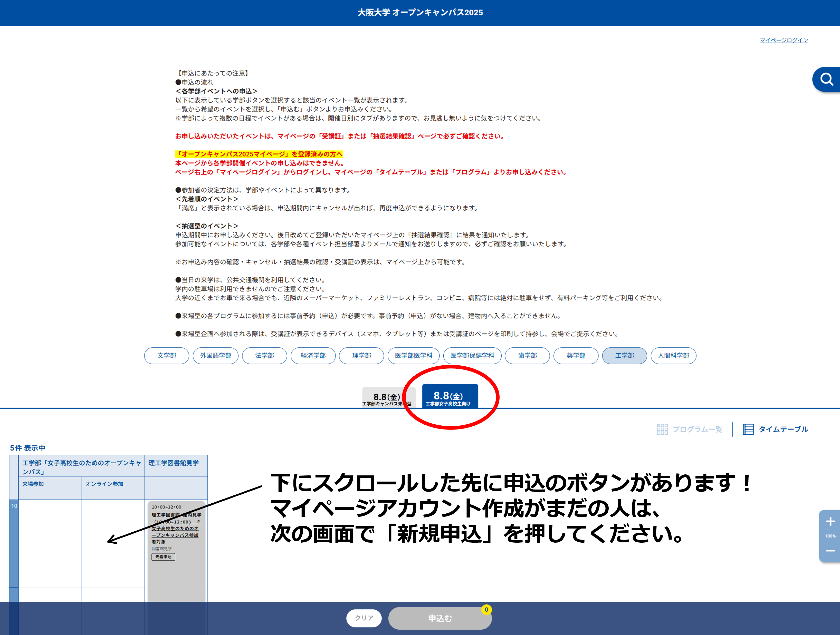Viewport: 840px width, 635px height.
Task: Select the 工学部 faculty button
Action: (x=625, y=356)
